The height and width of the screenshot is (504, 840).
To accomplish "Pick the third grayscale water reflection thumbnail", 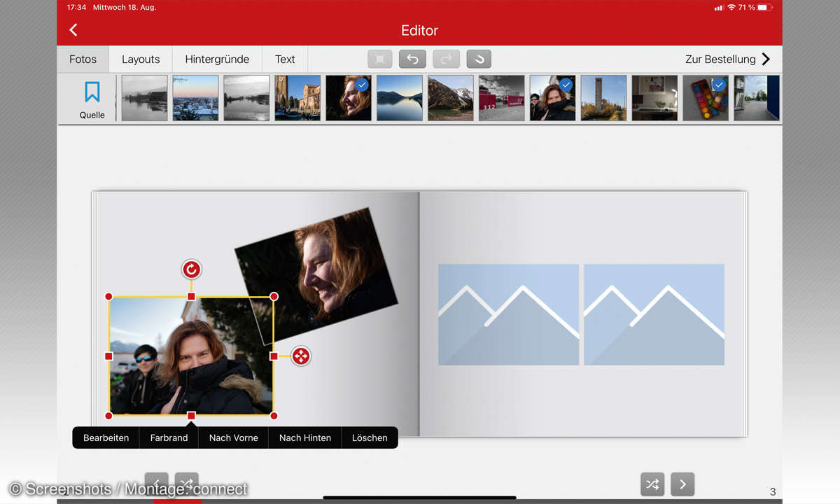I will [246, 98].
